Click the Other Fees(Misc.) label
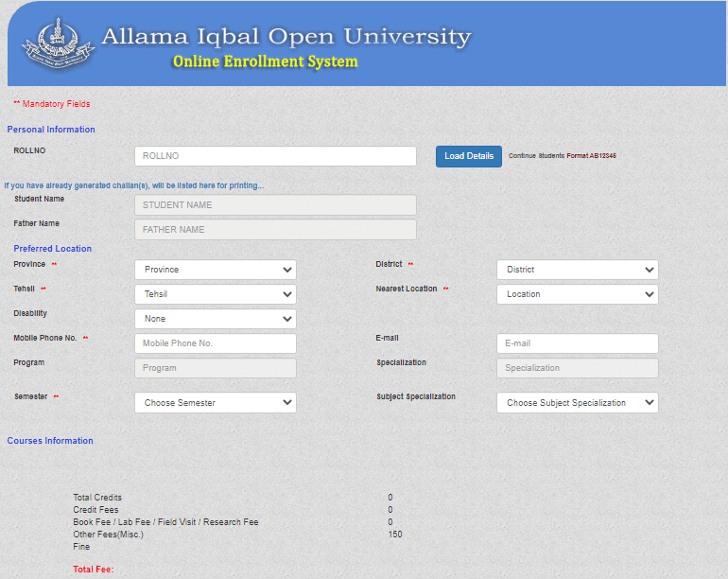 108,535
